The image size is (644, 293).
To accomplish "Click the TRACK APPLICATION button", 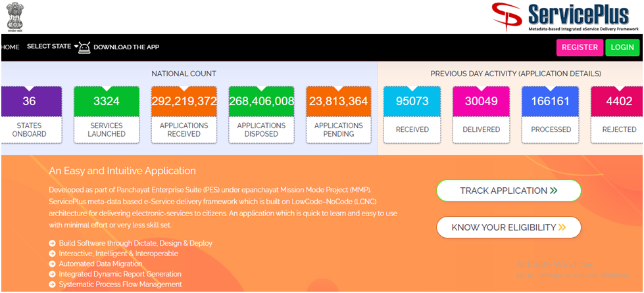I will click(x=508, y=191).
